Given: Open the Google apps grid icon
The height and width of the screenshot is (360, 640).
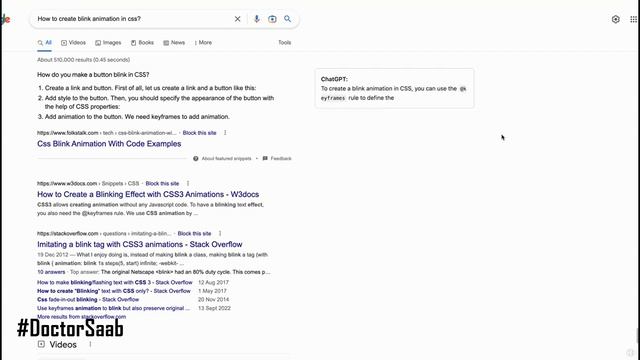Looking at the screenshot, I should coord(633,19).
